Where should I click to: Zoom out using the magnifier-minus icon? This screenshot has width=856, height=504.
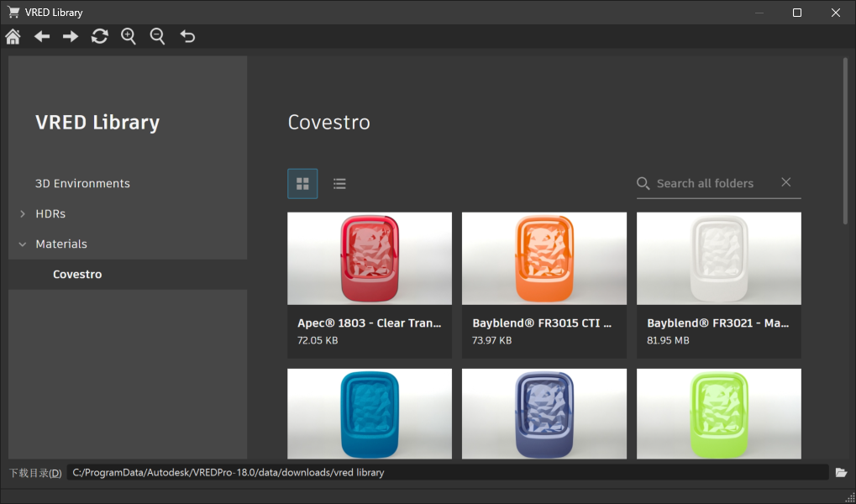click(x=157, y=36)
